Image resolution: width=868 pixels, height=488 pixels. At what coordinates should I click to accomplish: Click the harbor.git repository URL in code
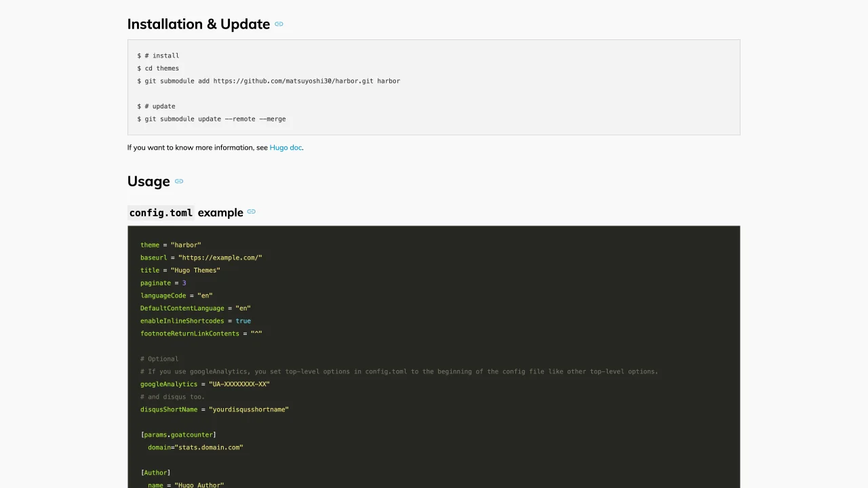293,81
